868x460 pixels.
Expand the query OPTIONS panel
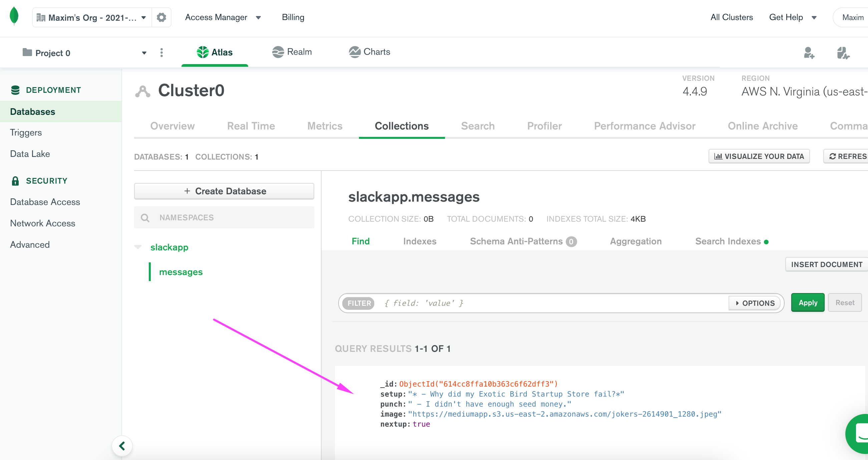(x=755, y=303)
